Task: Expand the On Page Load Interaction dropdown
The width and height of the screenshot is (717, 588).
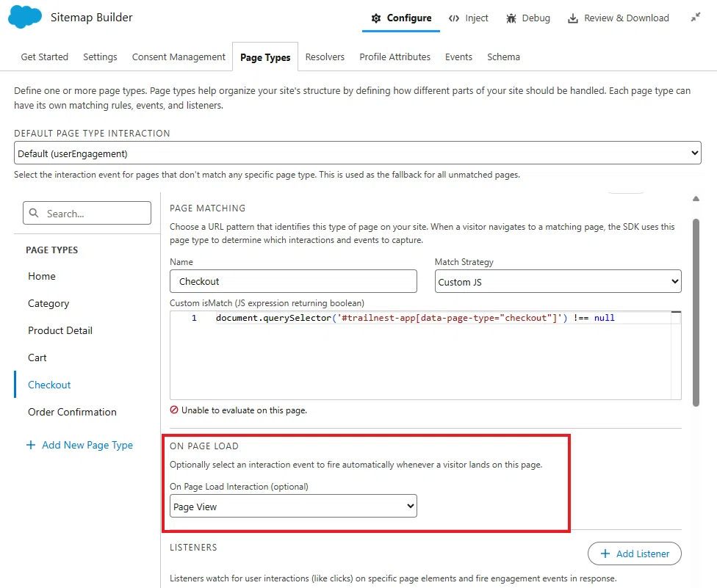Action: click(293, 507)
